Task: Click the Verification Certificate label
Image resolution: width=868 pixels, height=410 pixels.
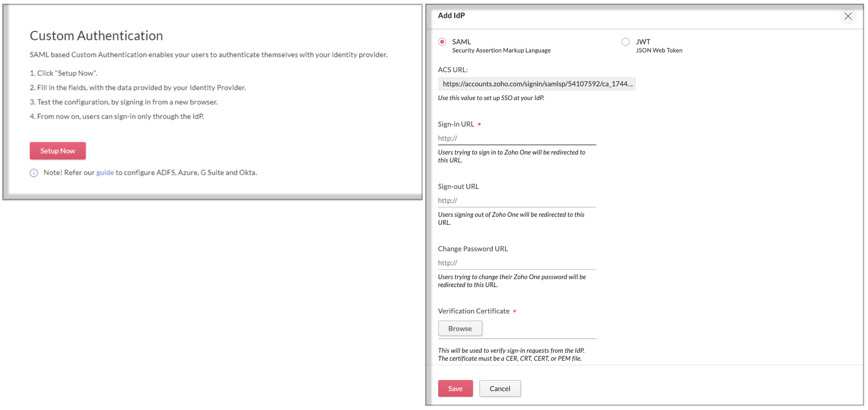Action: click(474, 311)
